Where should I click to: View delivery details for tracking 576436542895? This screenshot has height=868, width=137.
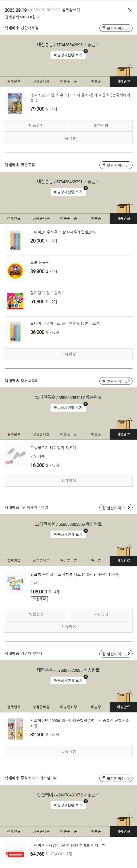(x=68, y=55)
